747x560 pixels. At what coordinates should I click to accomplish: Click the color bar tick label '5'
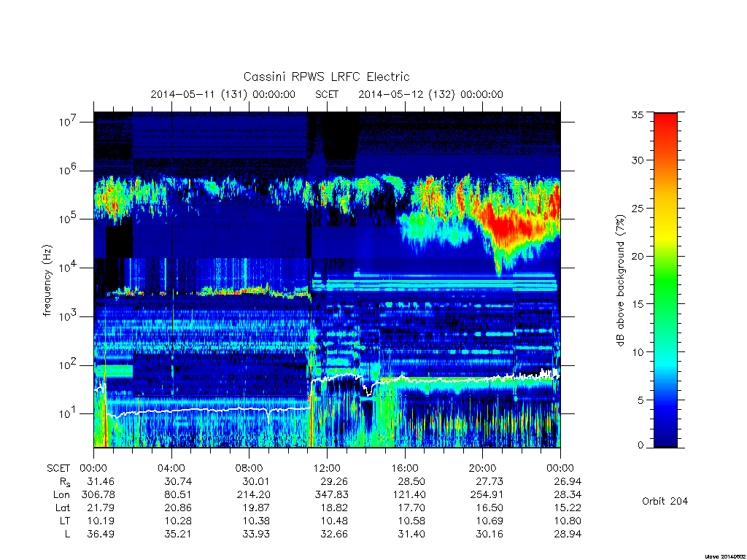[640, 400]
